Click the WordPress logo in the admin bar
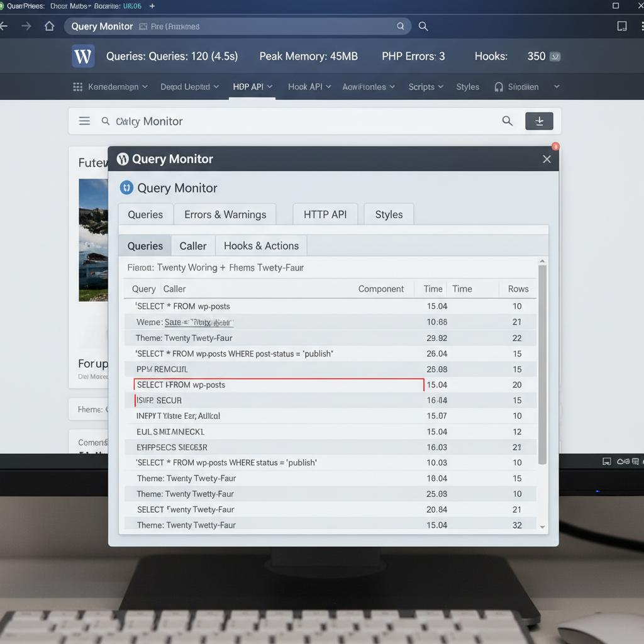This screenshot has height=644, width=644. 82,56
